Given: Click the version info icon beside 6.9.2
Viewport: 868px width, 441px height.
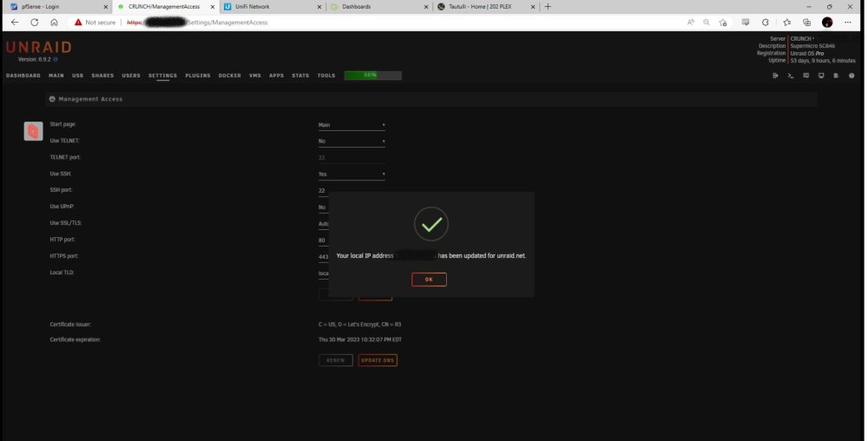Looking at the screenshot, I should (56, 59).
